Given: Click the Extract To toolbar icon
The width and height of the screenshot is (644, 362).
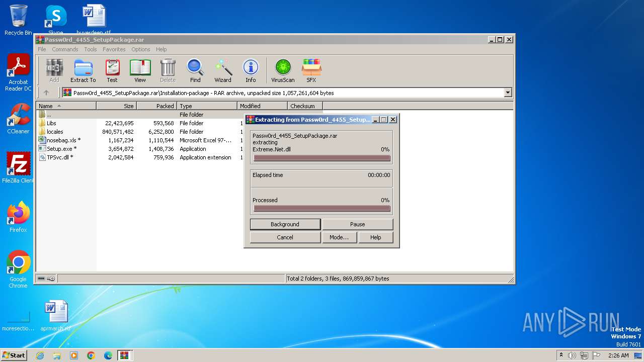Looking at the screenshot, I should 83,70.
